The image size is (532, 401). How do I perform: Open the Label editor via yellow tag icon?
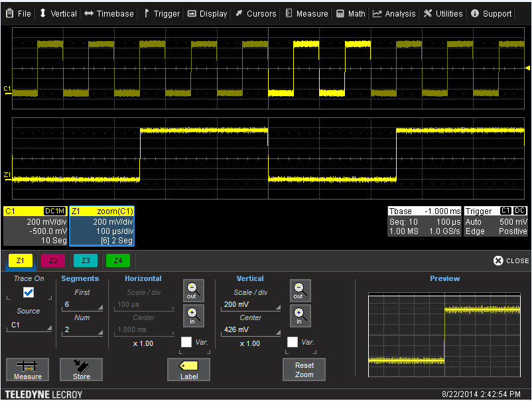point(188,370)
